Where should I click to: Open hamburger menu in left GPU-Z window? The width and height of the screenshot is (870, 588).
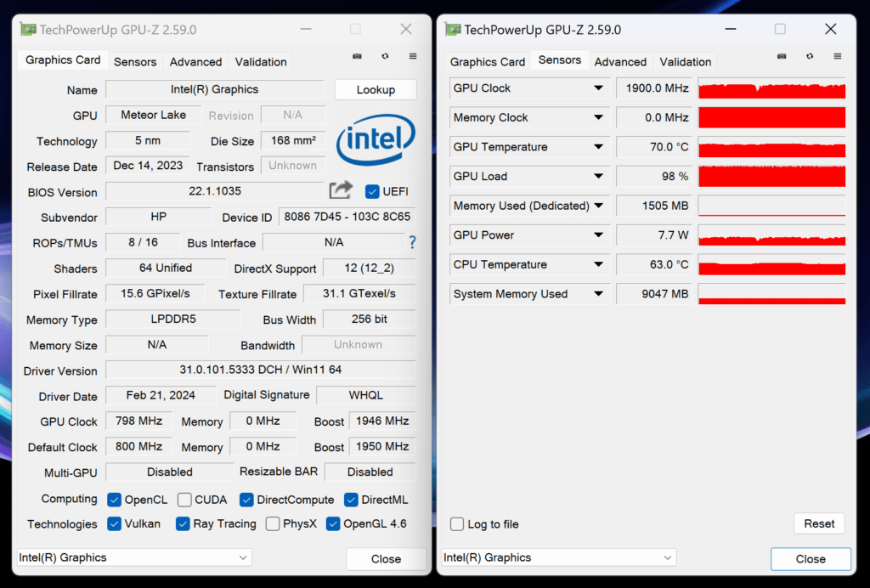pos(413,56)
